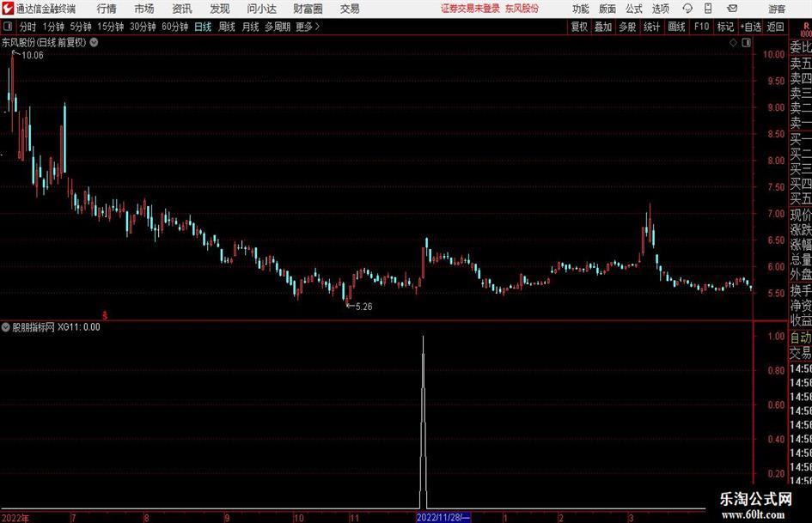The height and width of the screenshot is (523, 812).
Task: Click the 7.00 price axis label
Action: pyautogui.click(x=776, y=213)
